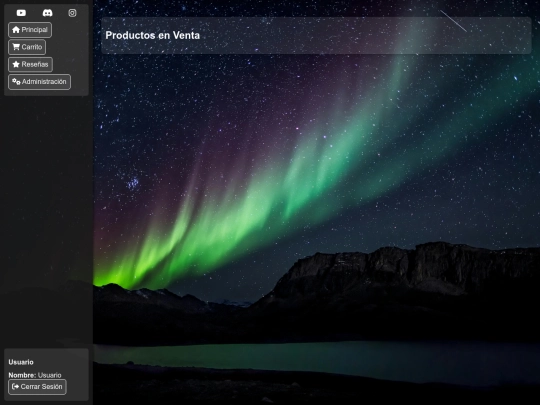Open the Carrito shopping cart
This screenshot has width=540, height=405.
click(27, 47)
